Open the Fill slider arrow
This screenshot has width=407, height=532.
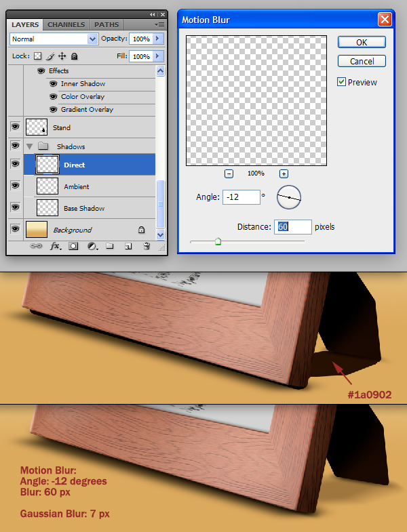tap(157, 56)
